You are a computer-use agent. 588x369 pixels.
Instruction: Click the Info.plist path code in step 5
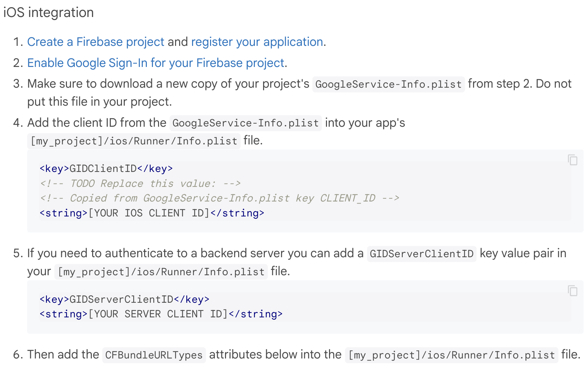(x=160, y=271)
